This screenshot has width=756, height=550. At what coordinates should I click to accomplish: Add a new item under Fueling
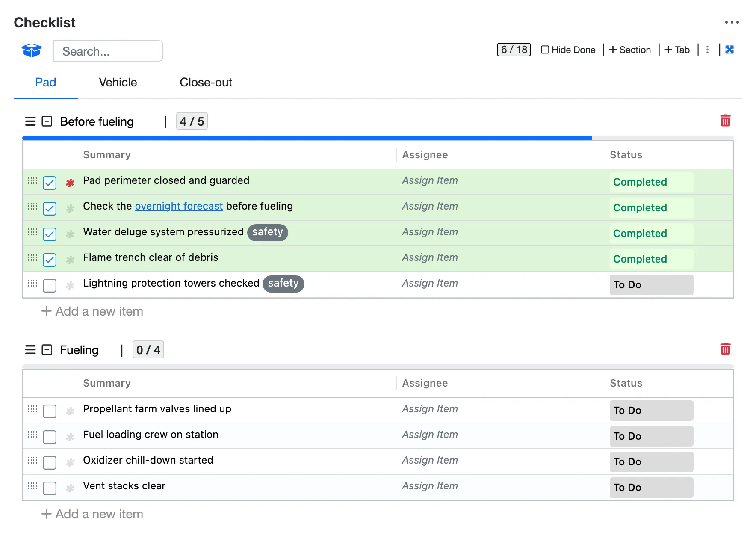click(x=92, y=514)
